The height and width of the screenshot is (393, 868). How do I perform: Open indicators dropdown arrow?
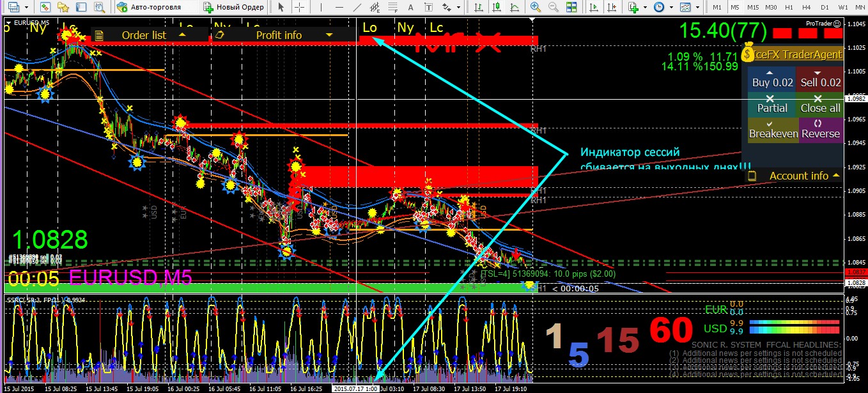point(645,7)
